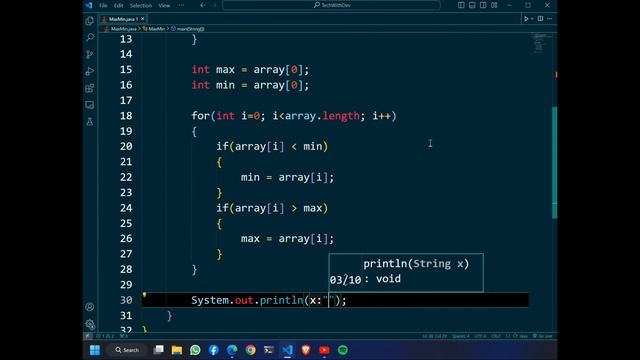Open Customize Layout options

494,5
